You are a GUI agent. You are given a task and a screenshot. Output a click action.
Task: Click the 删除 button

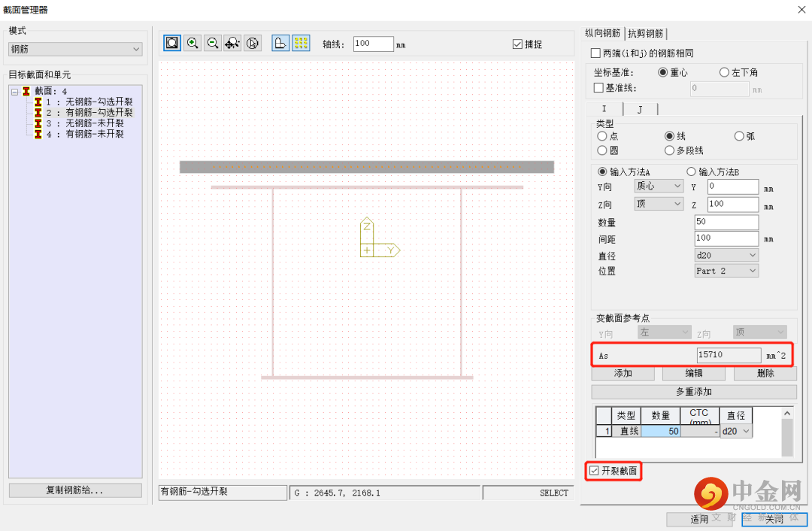click(765, 373)
